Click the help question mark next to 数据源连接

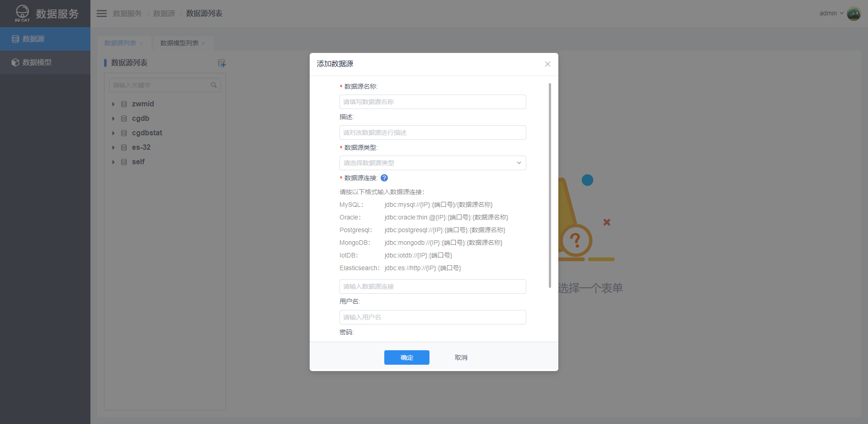point(384,178)
